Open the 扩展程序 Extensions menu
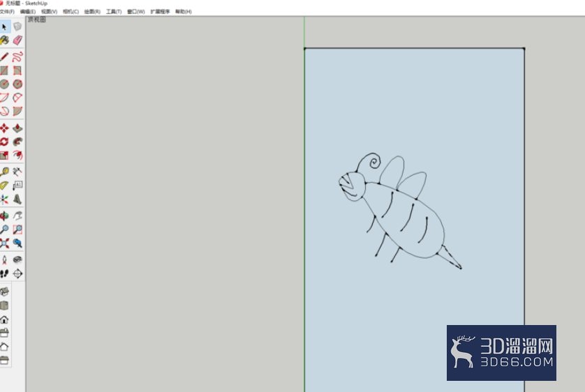The width and height of the screenshot is (585, 392). pyautogui.click(x=160, y=12)
